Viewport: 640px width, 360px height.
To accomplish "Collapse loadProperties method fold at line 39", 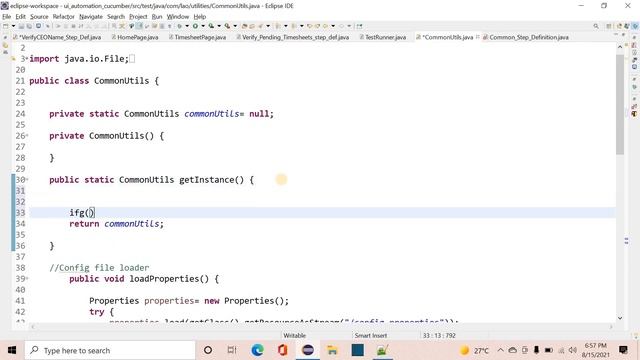I will pos(27,279).
